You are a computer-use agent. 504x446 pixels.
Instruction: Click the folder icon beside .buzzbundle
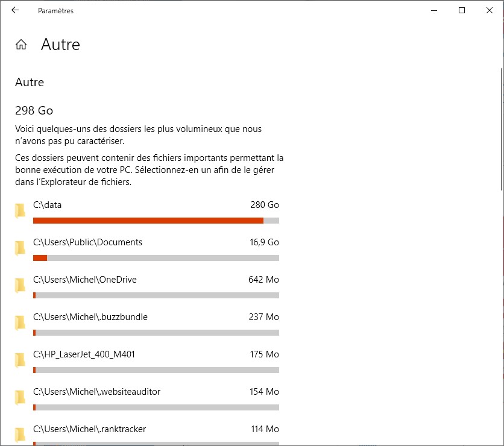point(20,322)
